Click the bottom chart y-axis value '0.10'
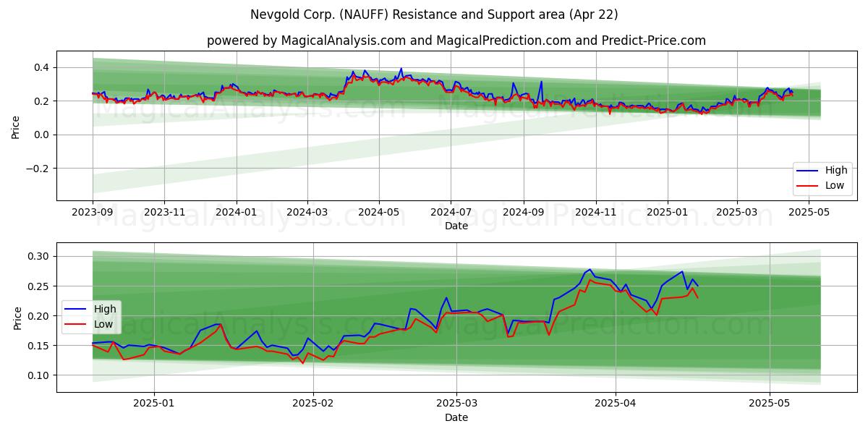This screenshot has height=434, width=868. tap(38, 375)
